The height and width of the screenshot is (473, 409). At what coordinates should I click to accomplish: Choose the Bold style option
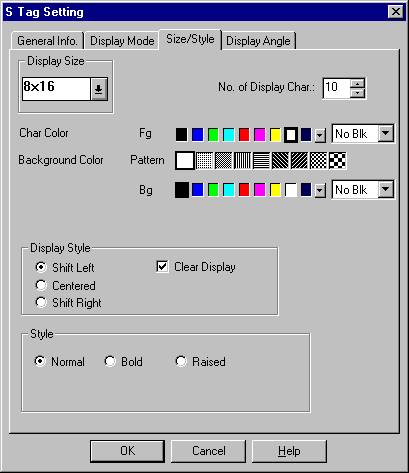pos(110,361)
